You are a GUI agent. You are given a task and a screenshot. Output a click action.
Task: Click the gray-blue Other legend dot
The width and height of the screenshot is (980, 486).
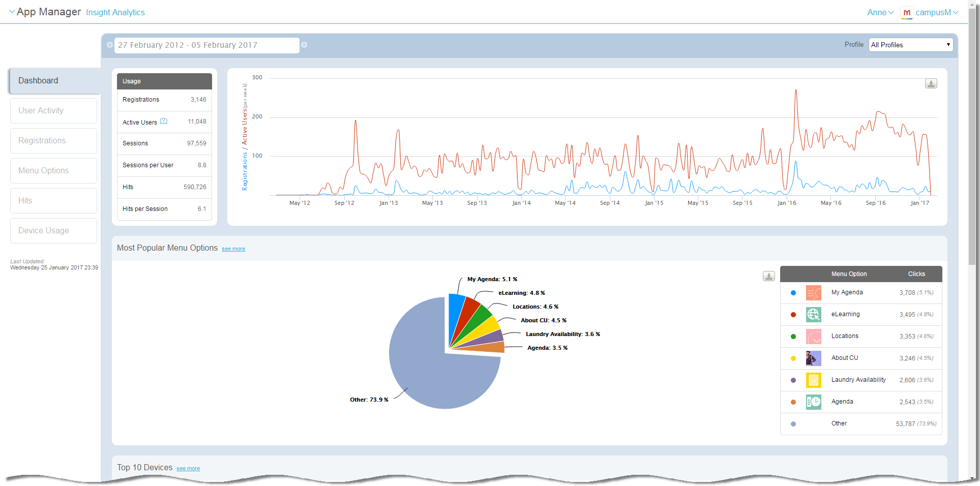793,424
